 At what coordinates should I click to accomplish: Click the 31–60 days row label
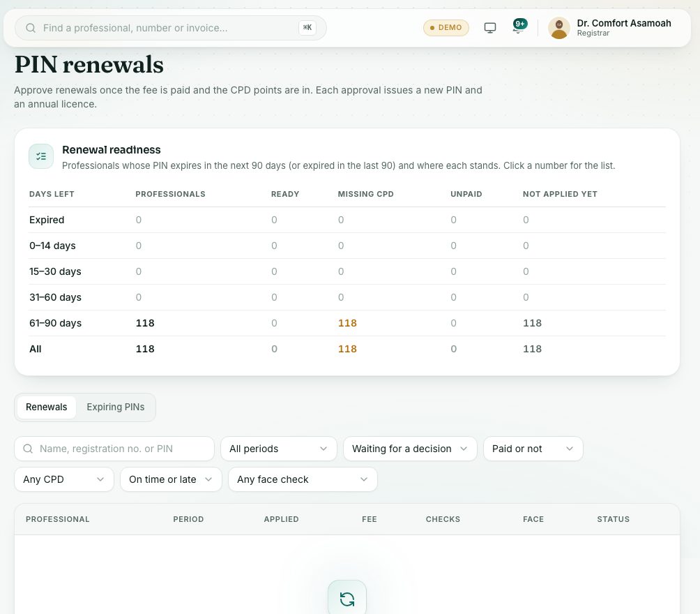pos(55,297)
